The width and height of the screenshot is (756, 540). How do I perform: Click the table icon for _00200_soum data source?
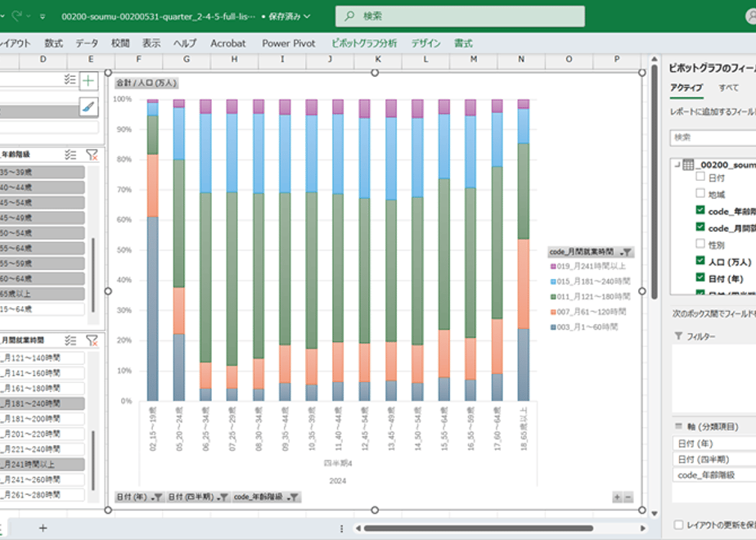[x=688, y=165]
